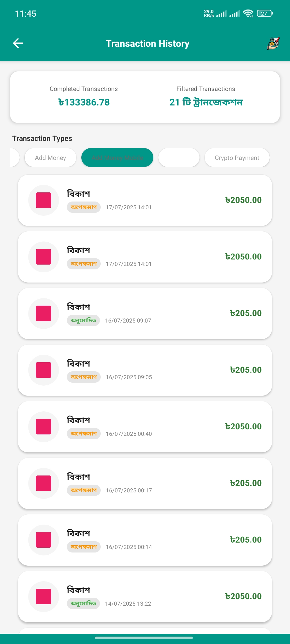The height and width of the screenshot is (644, 290).
Task: Tap the status badge on the 16/07/2025 00:17 transaction
Action: (x=84, y=490)
